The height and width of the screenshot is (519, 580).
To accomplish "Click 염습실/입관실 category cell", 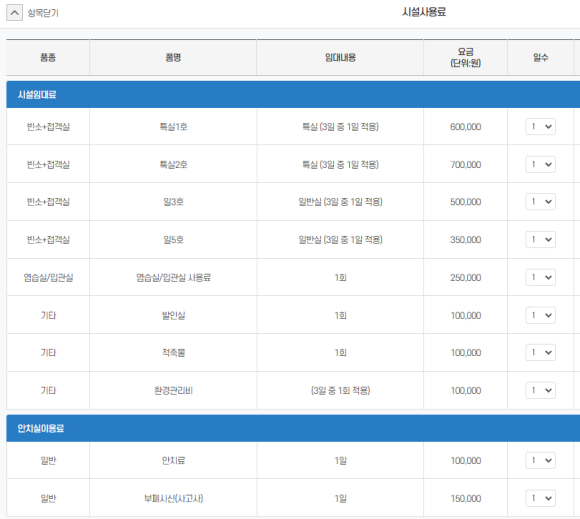I will tap(48, 277).
